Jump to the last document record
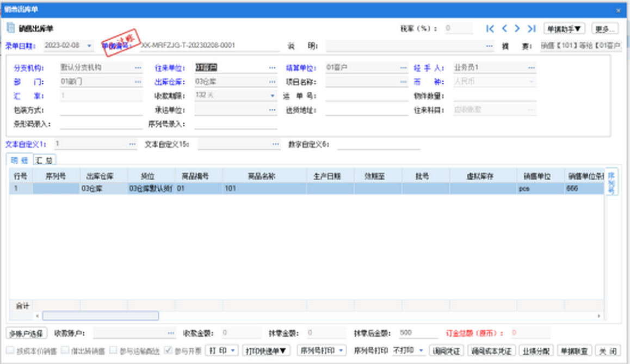630x364 pixels. (x=532, y=29)
